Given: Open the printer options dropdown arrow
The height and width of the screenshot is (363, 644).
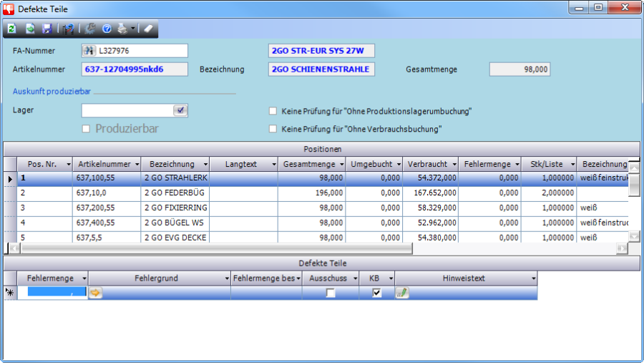Looking at the screenshot, I should (133, 29).
